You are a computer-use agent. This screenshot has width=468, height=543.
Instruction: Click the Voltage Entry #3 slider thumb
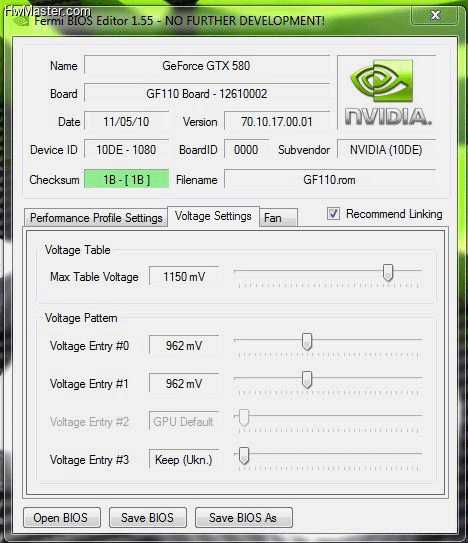coord(244,456)
